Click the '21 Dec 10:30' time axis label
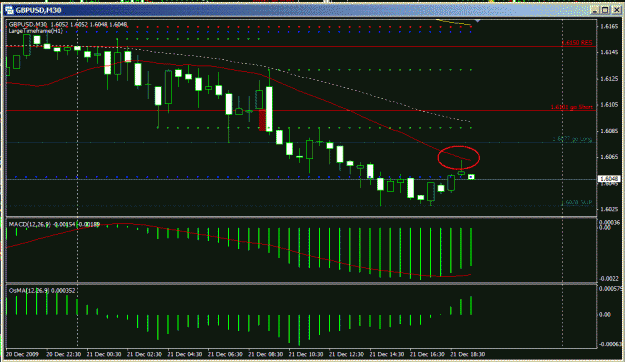 (306, 354)
